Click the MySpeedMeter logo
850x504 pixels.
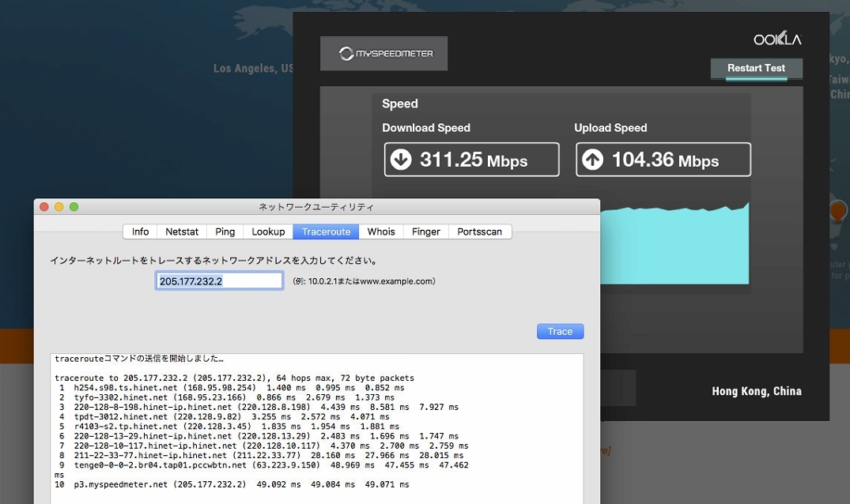click(383, 54)
